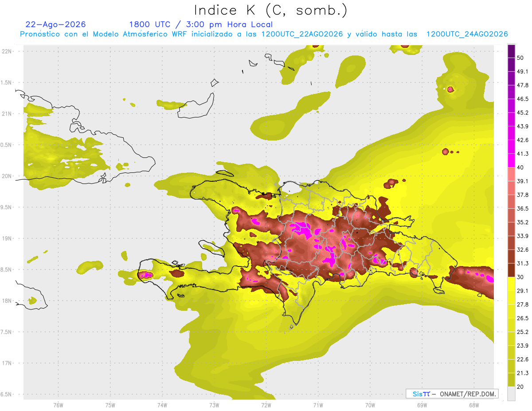Click the color bar value "40"
Screen dimensions: 532x411
[x=521, y=168]
